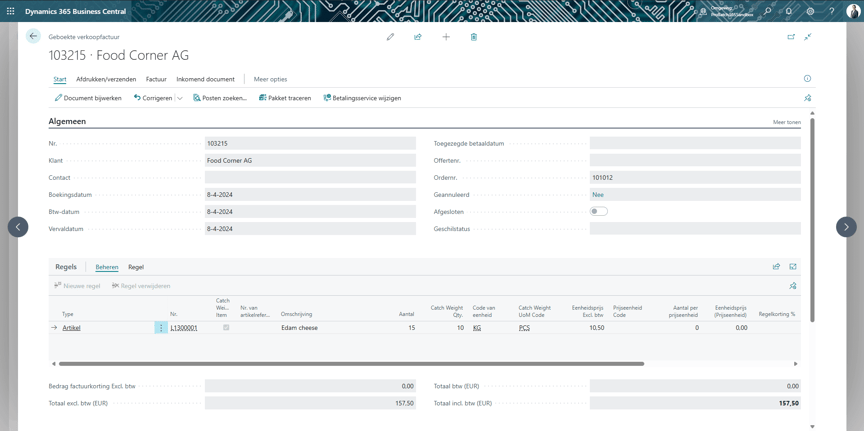The width and height of the screenshot is (864, 431).
Task: Click the share icon at top center
Action: tap(418, 37)
